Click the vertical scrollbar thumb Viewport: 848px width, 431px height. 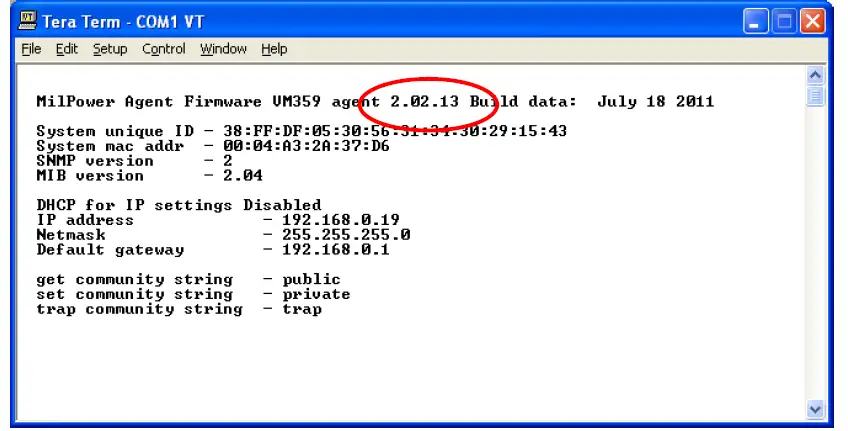815,96
